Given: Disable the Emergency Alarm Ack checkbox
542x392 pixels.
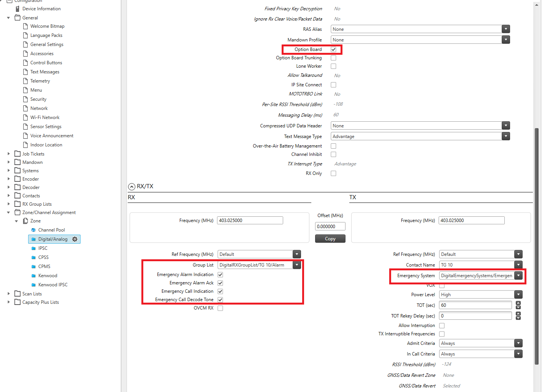Looking at the screenshot, I should 220,283.
